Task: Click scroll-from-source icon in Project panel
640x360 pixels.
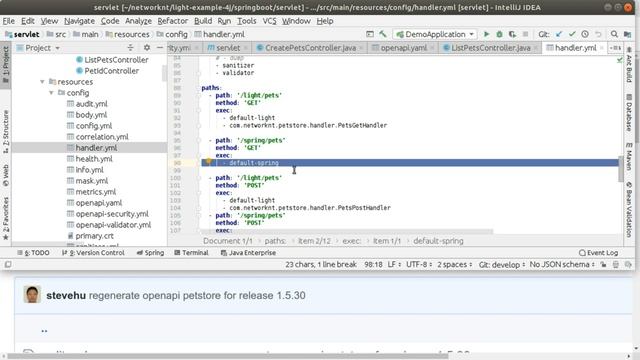Action: point(131,48)
